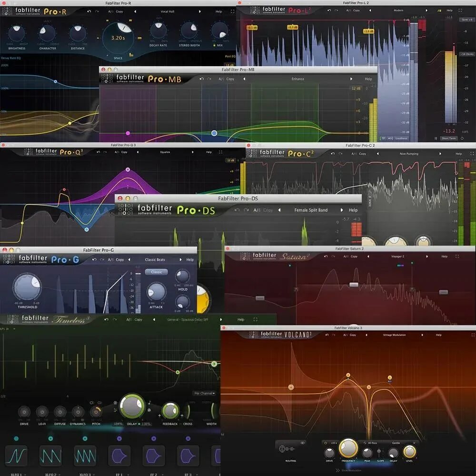Click the Threshold knob in Pro-G
Image resolution: width=476 pixels, height=476 pixels.
click(27, 287)
